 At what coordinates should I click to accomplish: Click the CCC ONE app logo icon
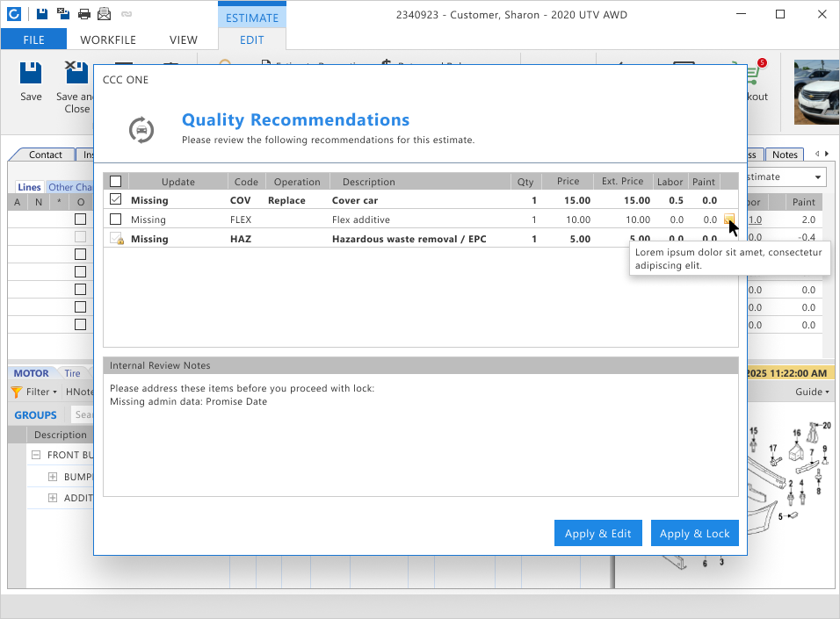tap(14, 14)
